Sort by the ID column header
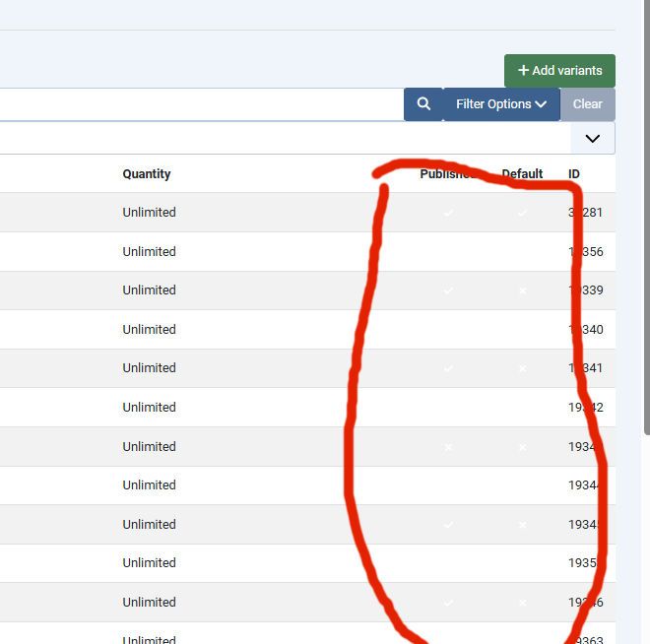The image size is (650, 644). click(574, 173)
